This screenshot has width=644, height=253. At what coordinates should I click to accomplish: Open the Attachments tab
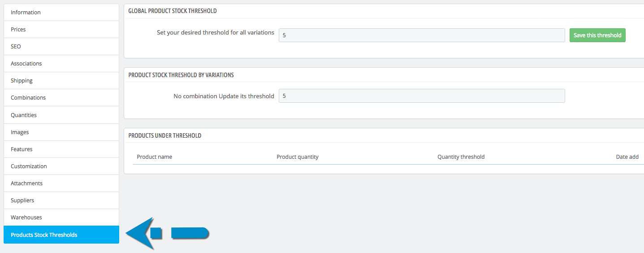click(x=26, y=183)
